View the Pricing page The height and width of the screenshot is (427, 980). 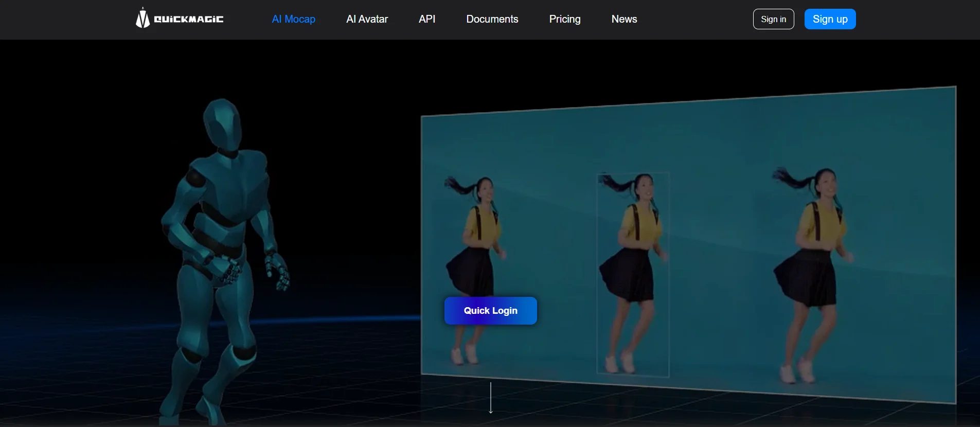tap(564, 19)
